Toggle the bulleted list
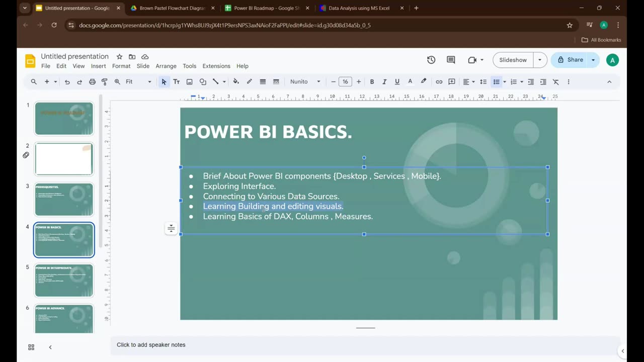 [496, 81]
